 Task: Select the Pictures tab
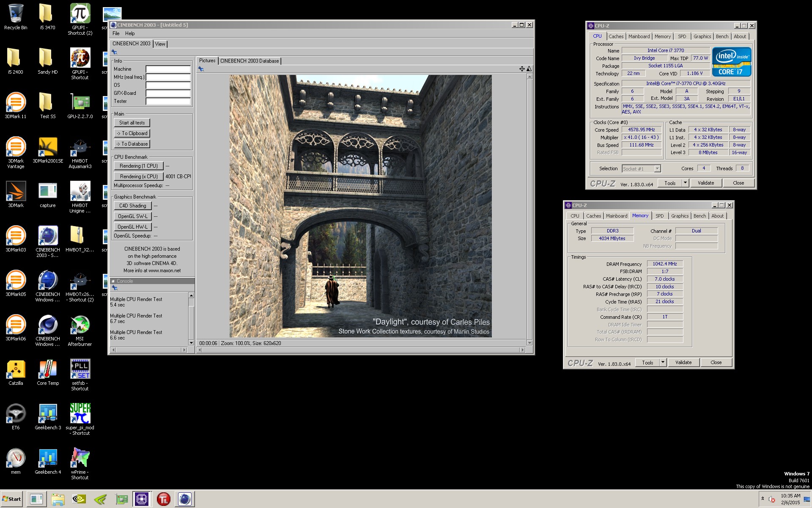207,61
